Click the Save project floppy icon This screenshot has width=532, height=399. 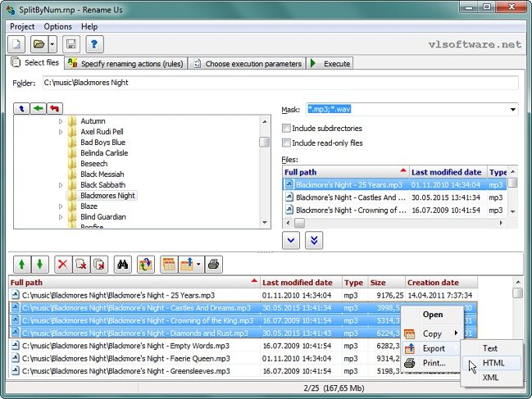pos(70,44)
